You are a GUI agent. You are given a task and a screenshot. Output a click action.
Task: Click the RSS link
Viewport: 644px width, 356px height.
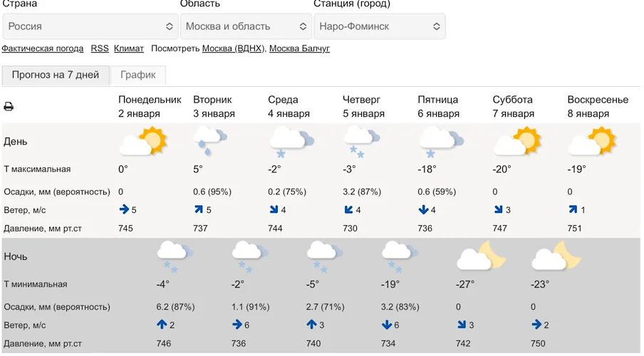click(x=100, y=48)
